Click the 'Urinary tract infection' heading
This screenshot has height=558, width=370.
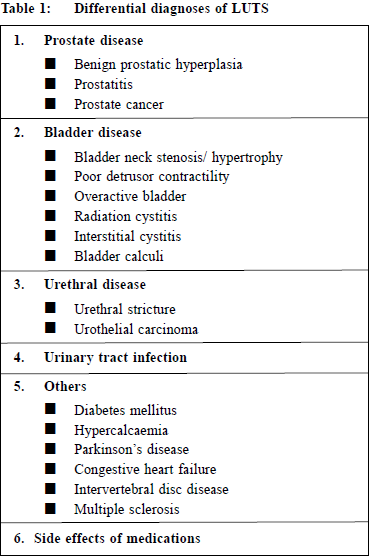115,358
